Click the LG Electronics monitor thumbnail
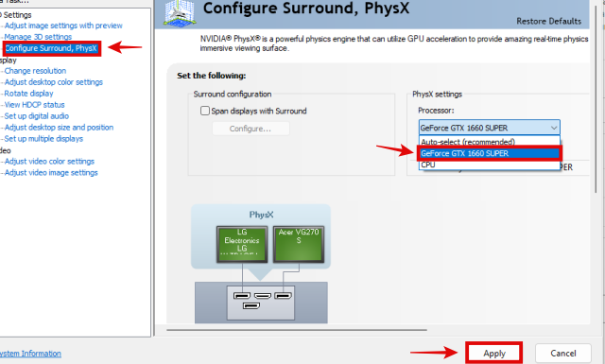Viewport: 605px width, 364px height. (242, 244)
